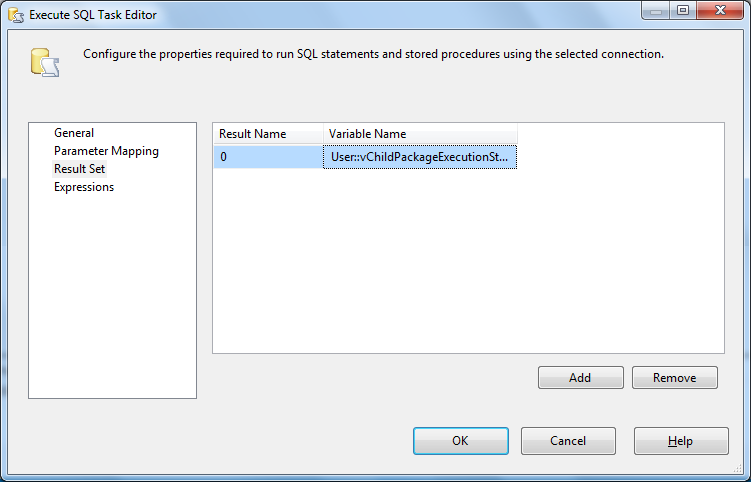Cancel the Execute SQL Task Editor
Screen dimensions: 751x482
coord(568,441)
